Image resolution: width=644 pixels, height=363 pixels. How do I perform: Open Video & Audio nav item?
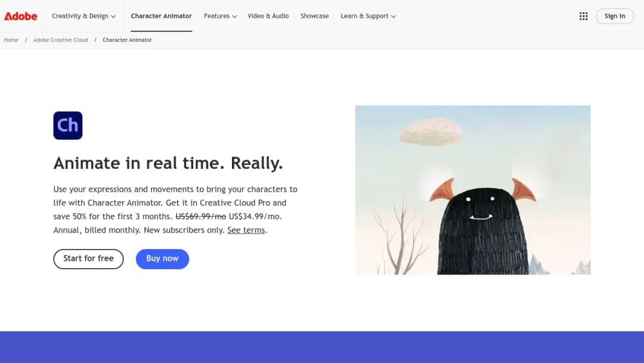[268, 16]
